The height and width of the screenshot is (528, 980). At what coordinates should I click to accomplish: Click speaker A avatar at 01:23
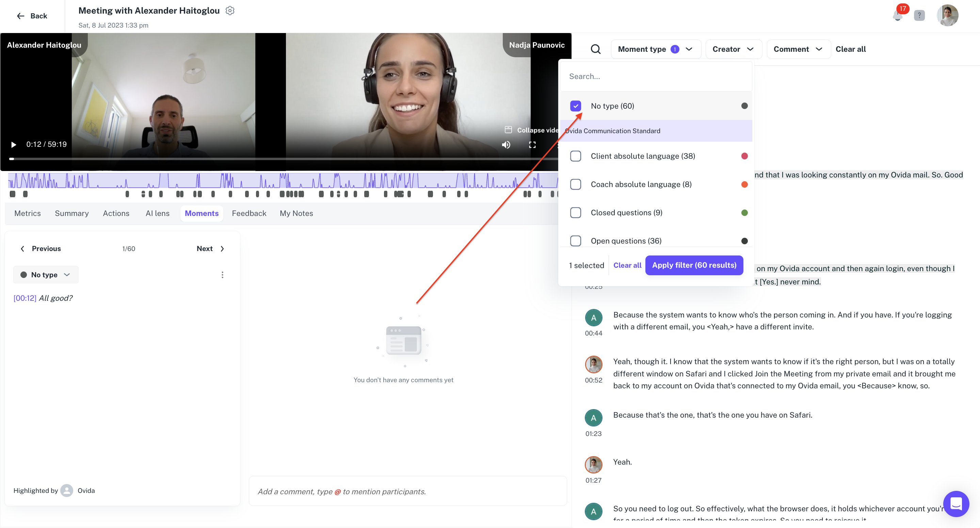[593, 418]
